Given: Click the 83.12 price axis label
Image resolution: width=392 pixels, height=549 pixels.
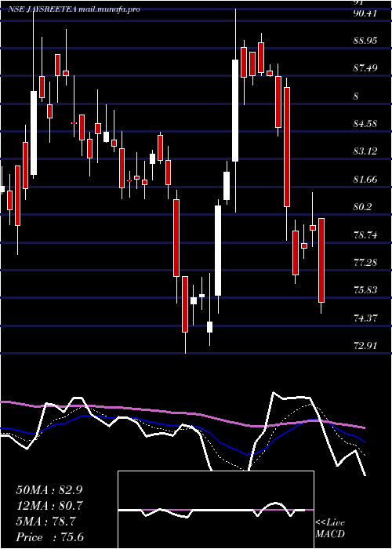Looking at the screenshot, I should pyautogui.click(x=365, y=151).
